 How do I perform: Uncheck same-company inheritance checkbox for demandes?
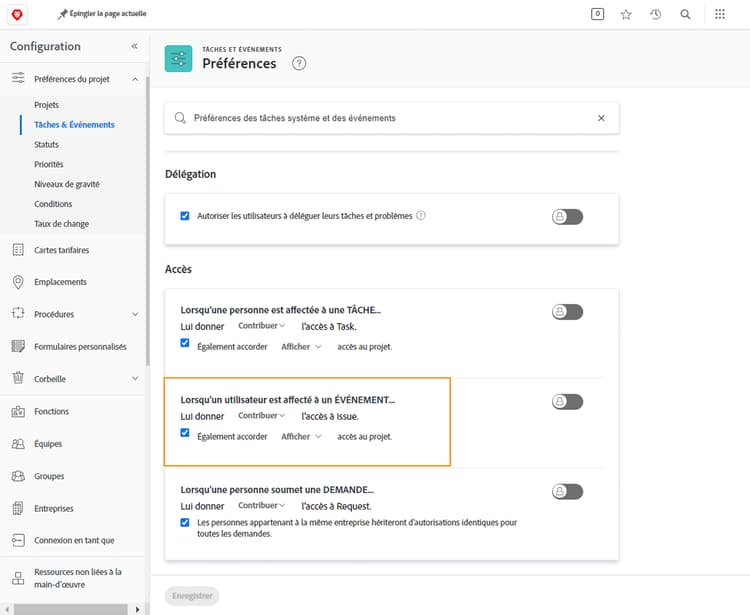pyautogui.click(x=185, y=522)
